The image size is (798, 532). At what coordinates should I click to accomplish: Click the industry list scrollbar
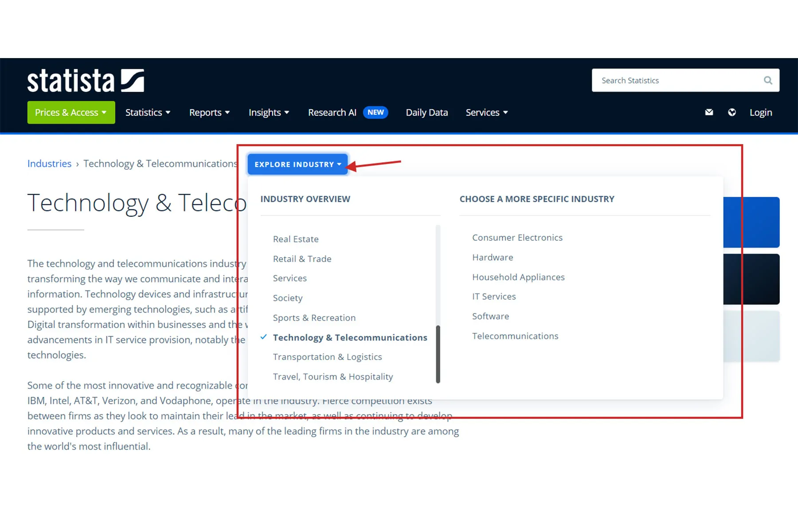[438, 354]
